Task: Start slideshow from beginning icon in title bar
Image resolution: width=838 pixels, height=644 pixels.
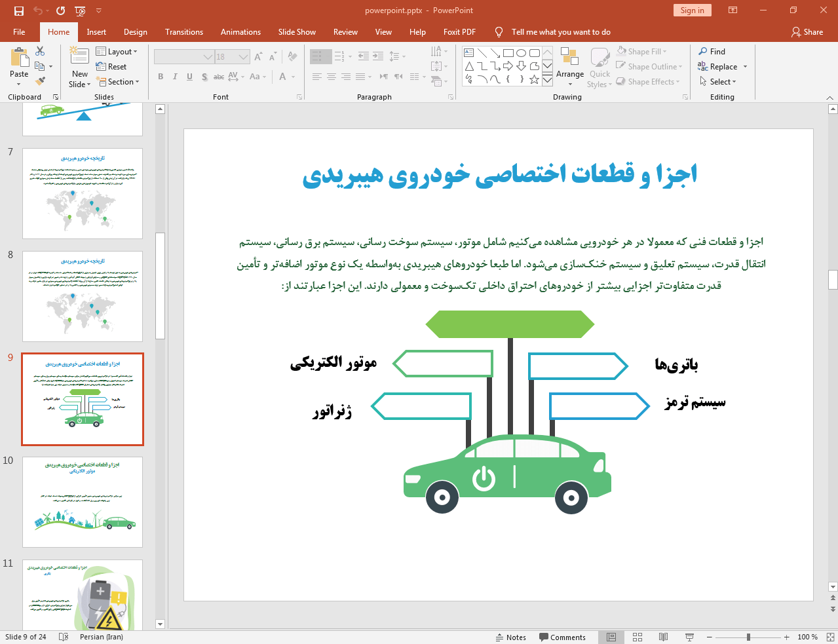Action: pyautogui.click(x=80, y=10)
